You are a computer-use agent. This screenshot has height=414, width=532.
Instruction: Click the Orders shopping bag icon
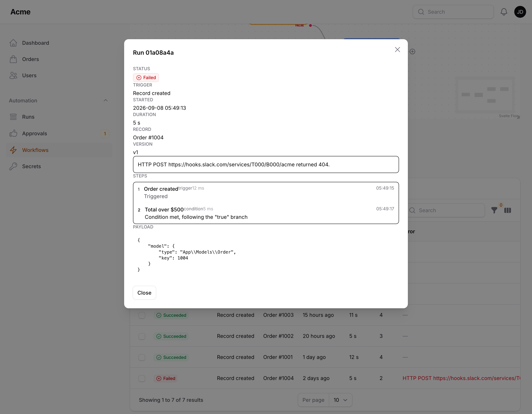click(13, 59)
